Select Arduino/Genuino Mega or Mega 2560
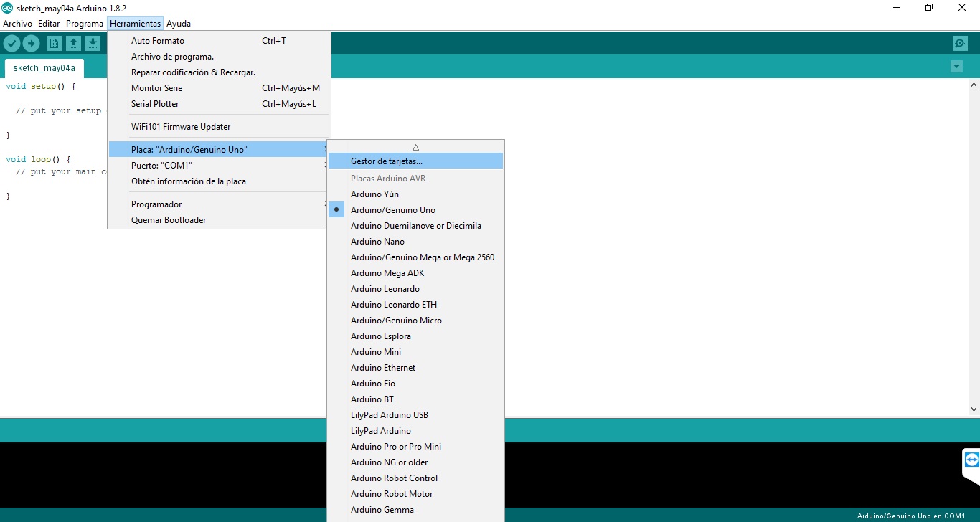The width and height of the screenshot is (980, 522). 416,257
